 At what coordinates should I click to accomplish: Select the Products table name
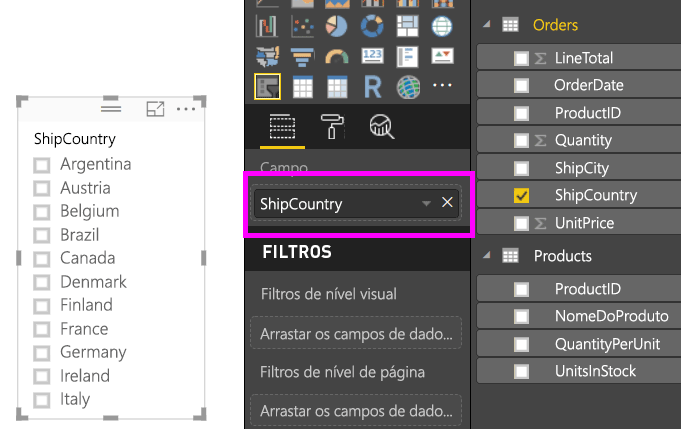(x=563, y=256)
